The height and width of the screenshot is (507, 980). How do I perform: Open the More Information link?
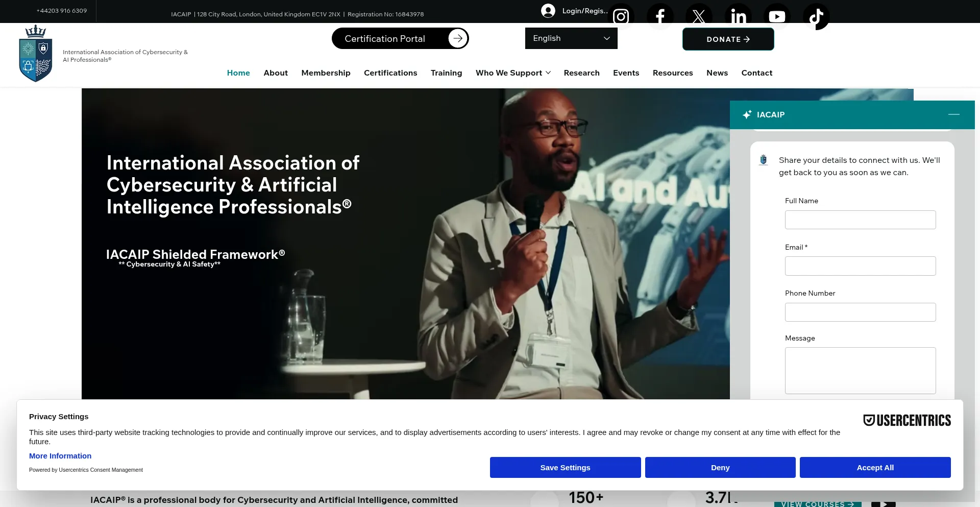coord(60,456)
